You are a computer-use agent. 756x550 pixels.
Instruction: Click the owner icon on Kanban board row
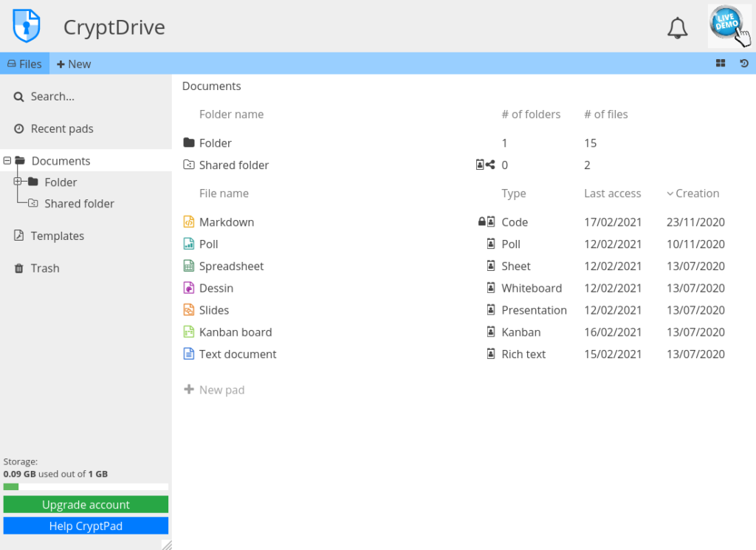(x=491, y=331)
